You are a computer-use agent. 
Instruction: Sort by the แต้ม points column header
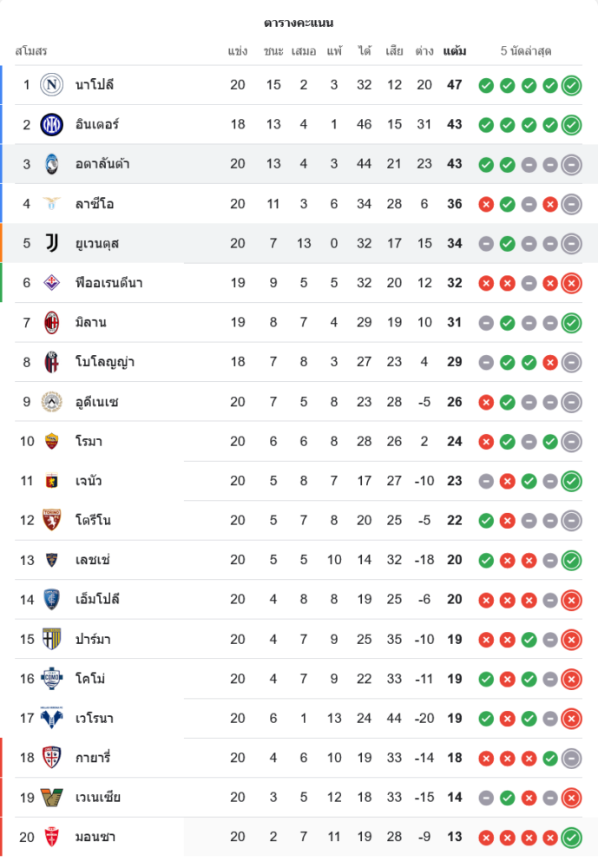455,51
